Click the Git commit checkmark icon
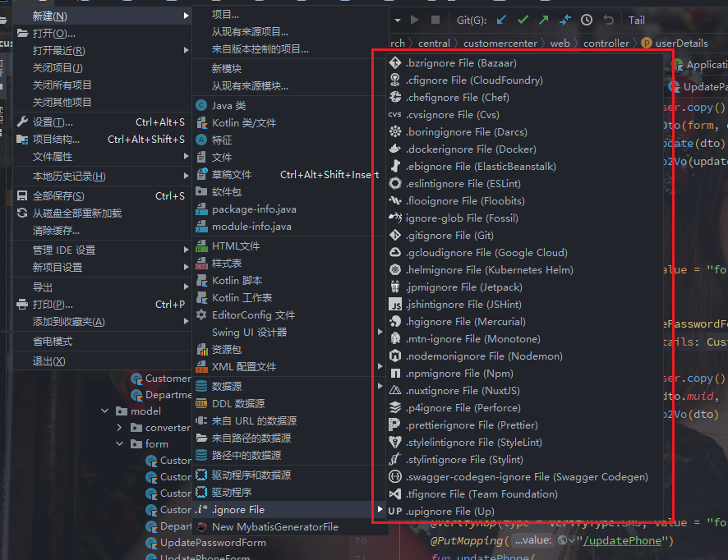The width and height of the screenshot is (728, 560). 523,20
